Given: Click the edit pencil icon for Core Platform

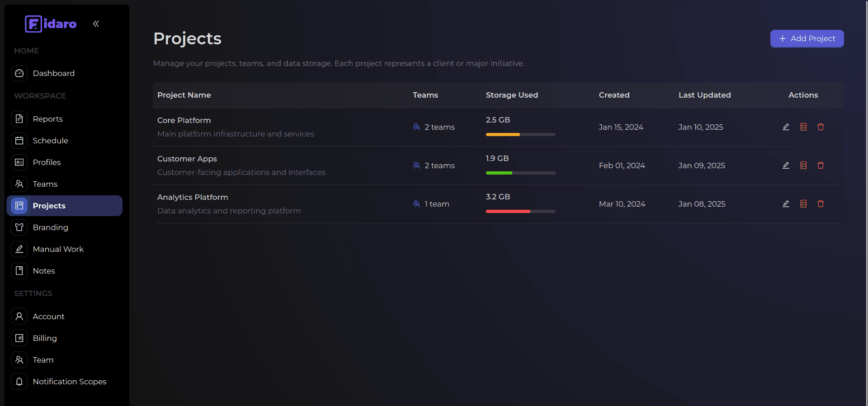Looking at the screenshot, I should click(786, 127).
